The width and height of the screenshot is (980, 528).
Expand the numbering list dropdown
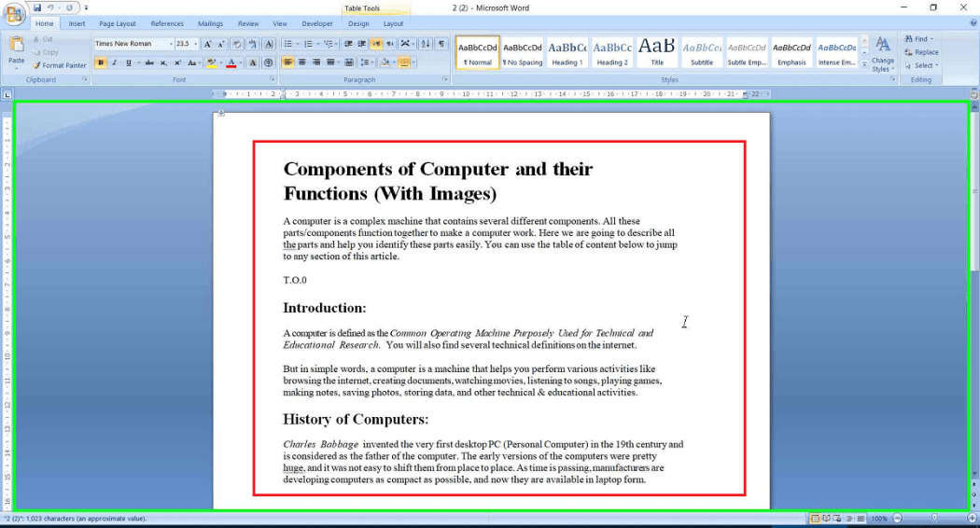coord(317,44)
